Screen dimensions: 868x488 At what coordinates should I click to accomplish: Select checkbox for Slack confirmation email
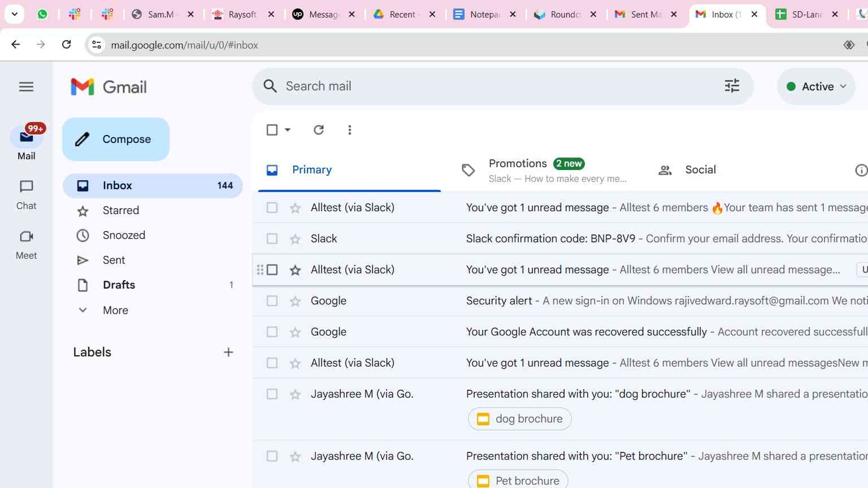pos(272,239)
